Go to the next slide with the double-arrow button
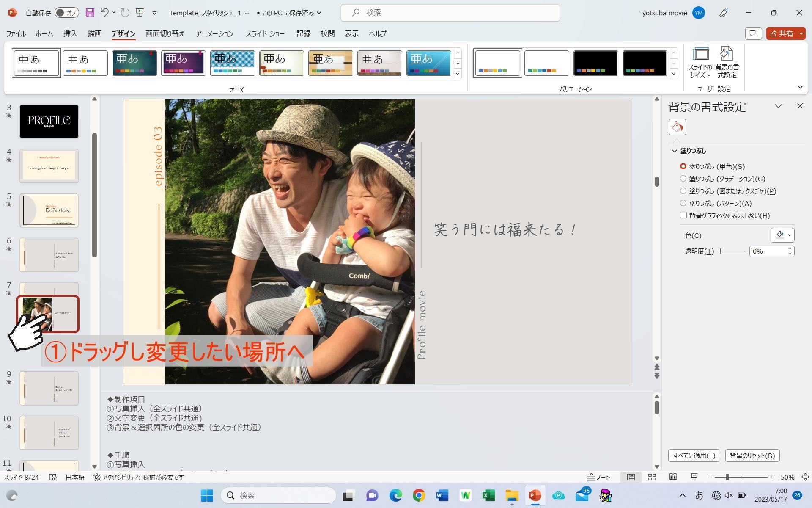The width and height of the screenshot is (812, 508). coord(657,375)
